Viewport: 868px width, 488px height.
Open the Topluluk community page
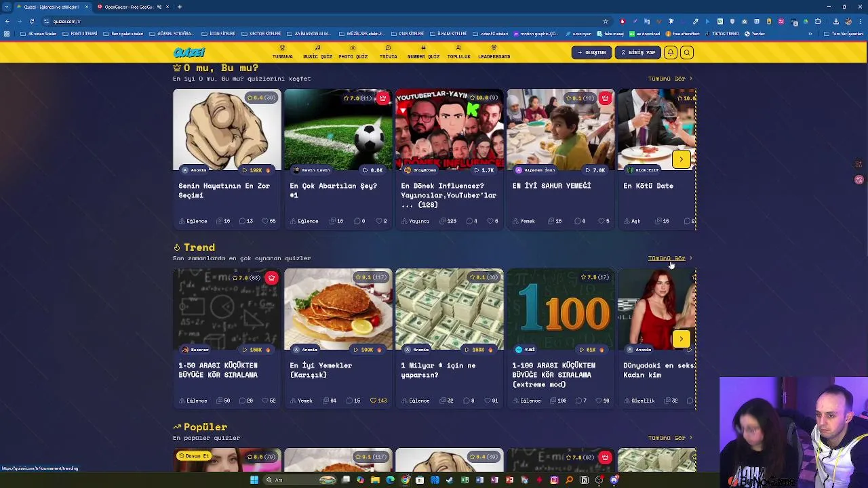click(458, 53)
